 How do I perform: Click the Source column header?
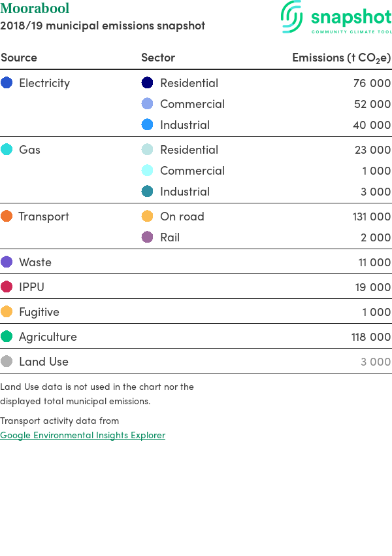19,58
